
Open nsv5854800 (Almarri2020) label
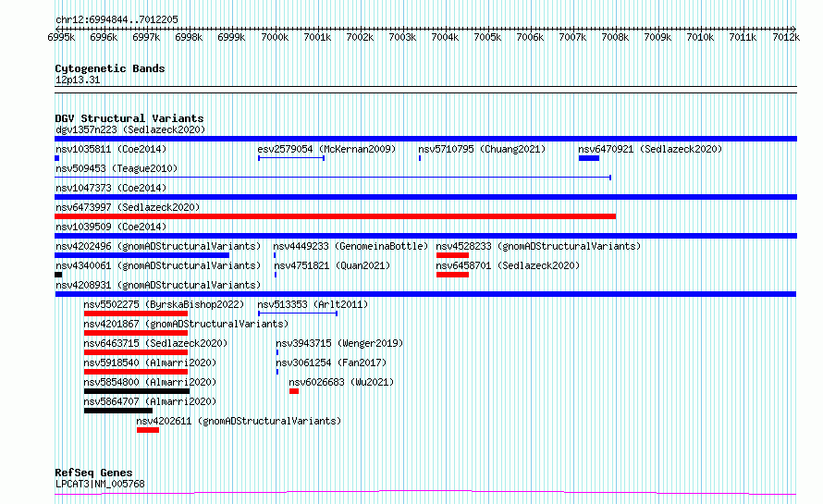[150, 382]
